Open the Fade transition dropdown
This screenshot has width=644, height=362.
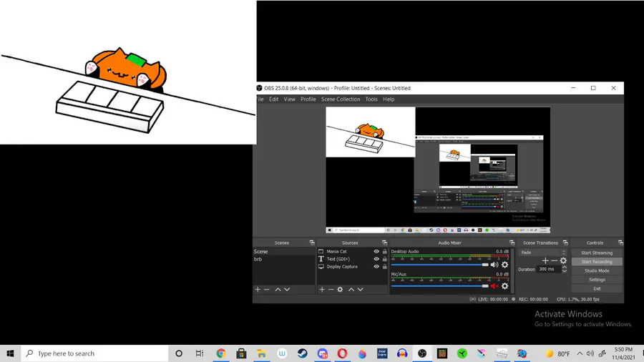tap(543, 253)
